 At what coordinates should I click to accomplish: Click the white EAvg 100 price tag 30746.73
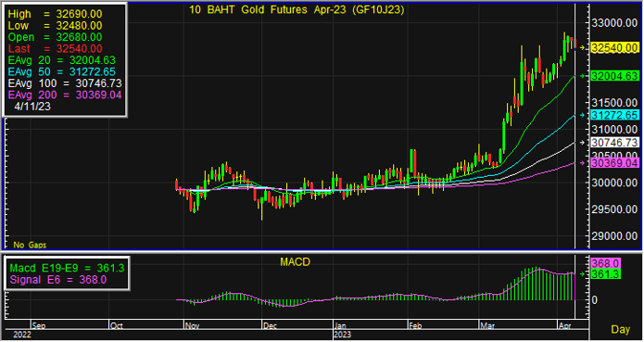[614, 143]
